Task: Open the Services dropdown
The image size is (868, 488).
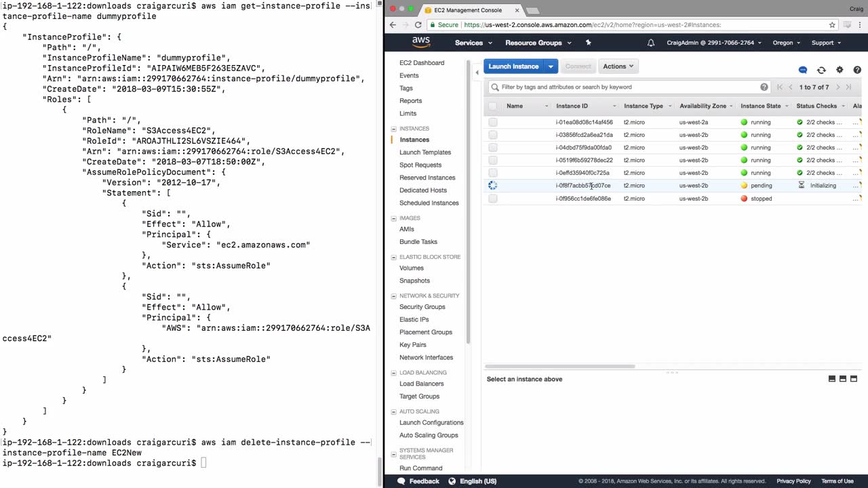Action: pos(473,43)
